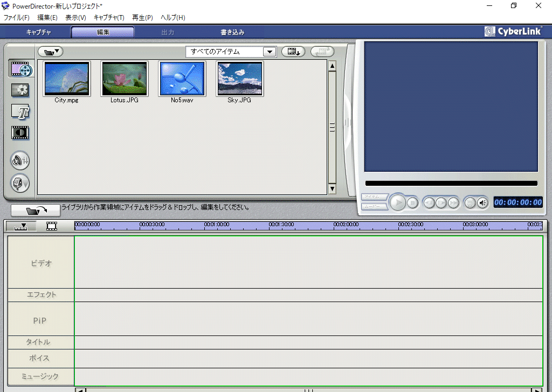This screenshot has height=392, width=552.
Task: Switch timeline to storyboard view icon
Action: (x=52, y=226)
